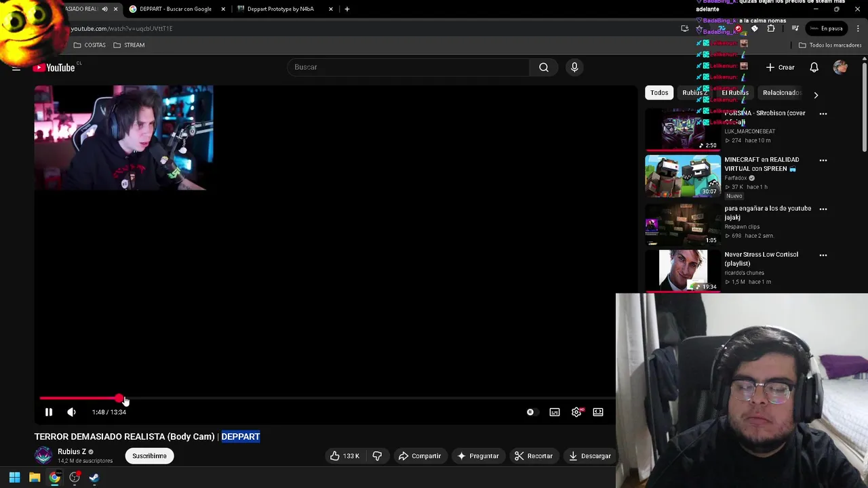This screenshot has height=488, width=868.
Task: Open Steam from the taskbar
Action: click(94, 477)
